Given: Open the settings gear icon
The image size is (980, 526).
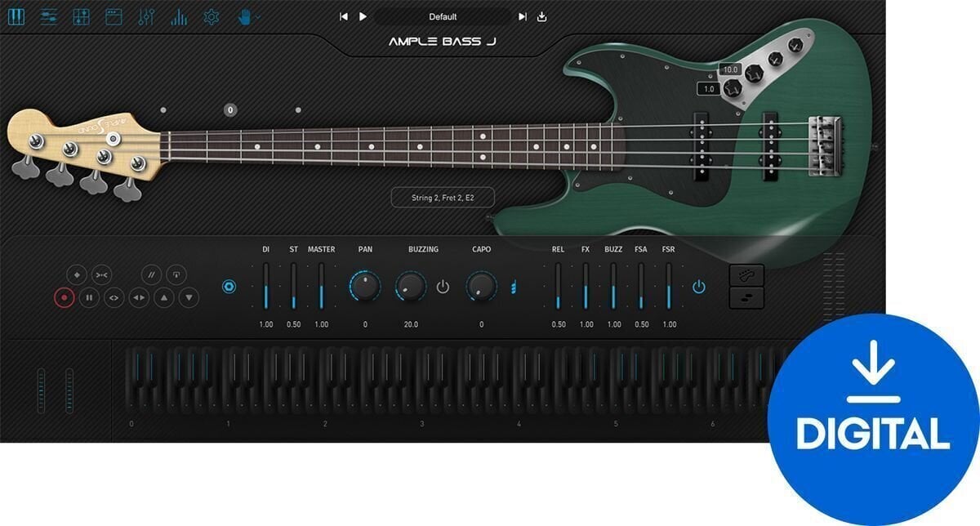Looking at the screenshot, I should (212, 16).
